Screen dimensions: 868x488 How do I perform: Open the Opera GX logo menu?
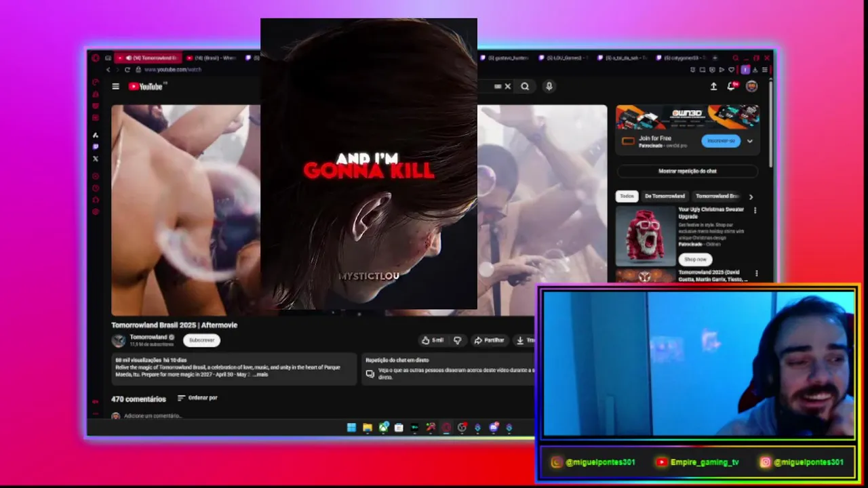[x=96, y=58]
